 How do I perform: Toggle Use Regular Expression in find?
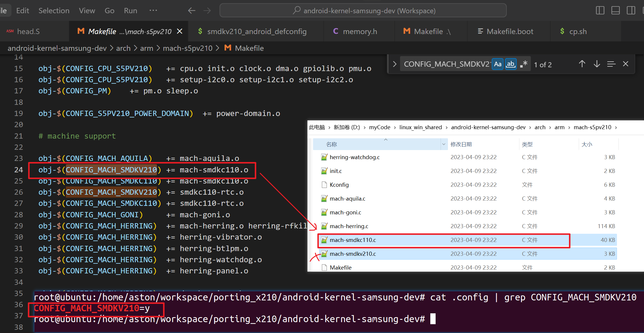tap(524, 64)
